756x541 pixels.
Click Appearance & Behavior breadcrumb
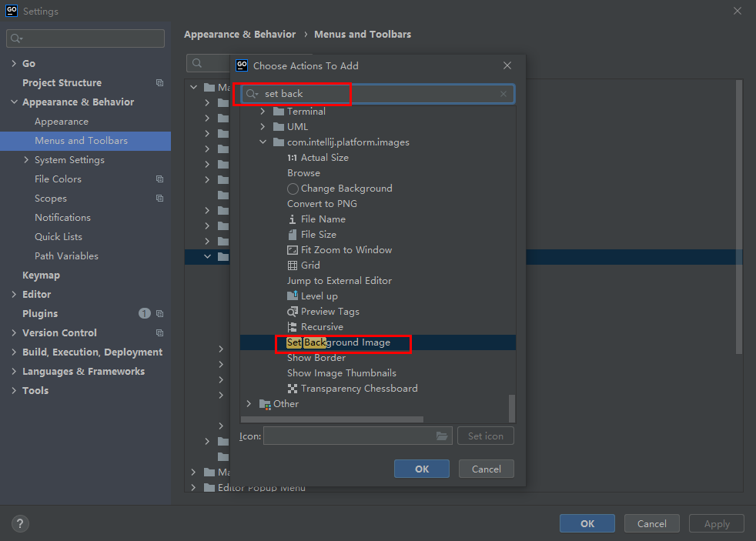pyautogui.click(x=239, y=34)
